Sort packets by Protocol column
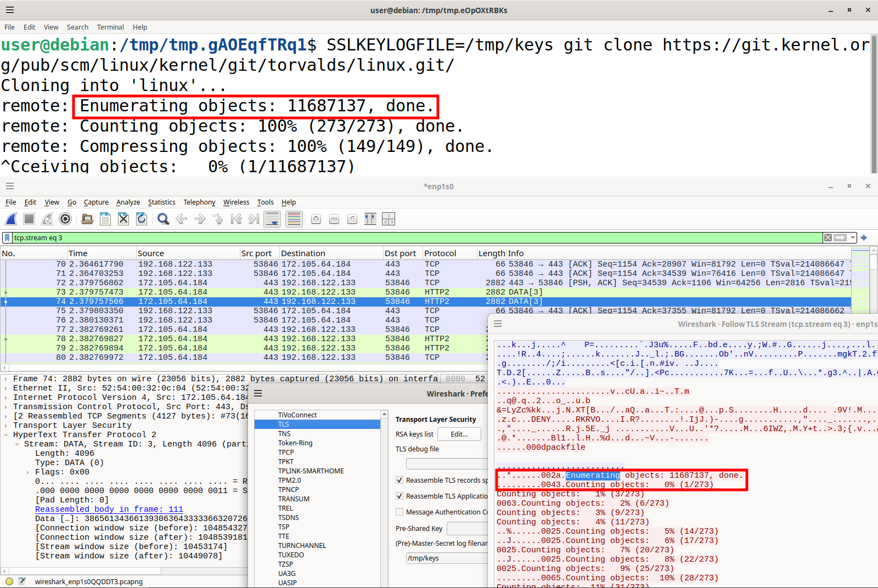The width and height of the screenshot is (878, 588). point(449,253)
